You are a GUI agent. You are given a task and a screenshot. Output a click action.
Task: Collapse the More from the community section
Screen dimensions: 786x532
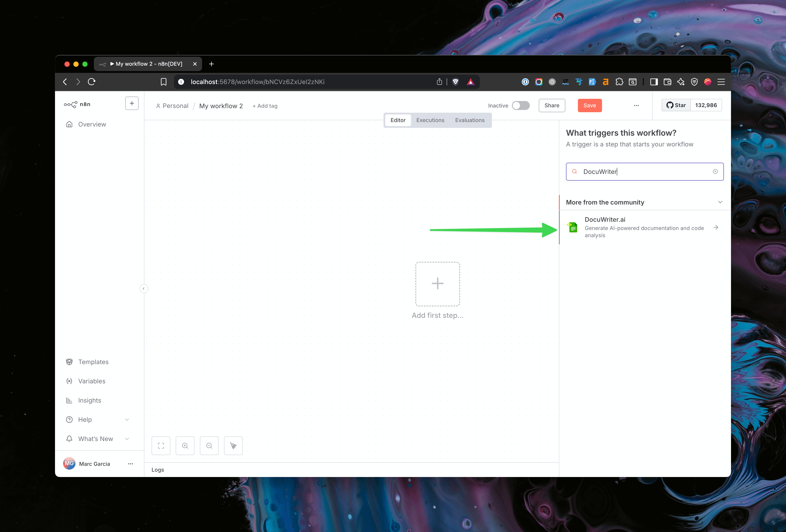[720, 202]
